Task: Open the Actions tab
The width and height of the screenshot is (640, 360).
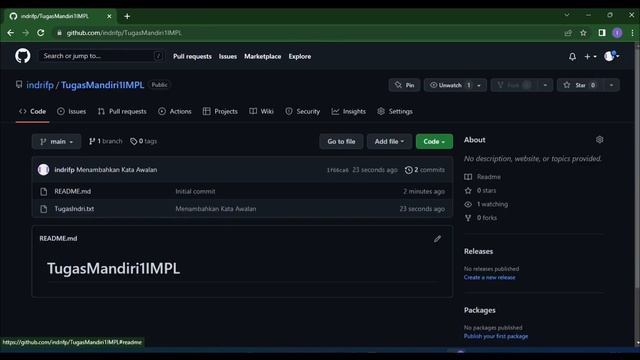Action: click(175, 111)
